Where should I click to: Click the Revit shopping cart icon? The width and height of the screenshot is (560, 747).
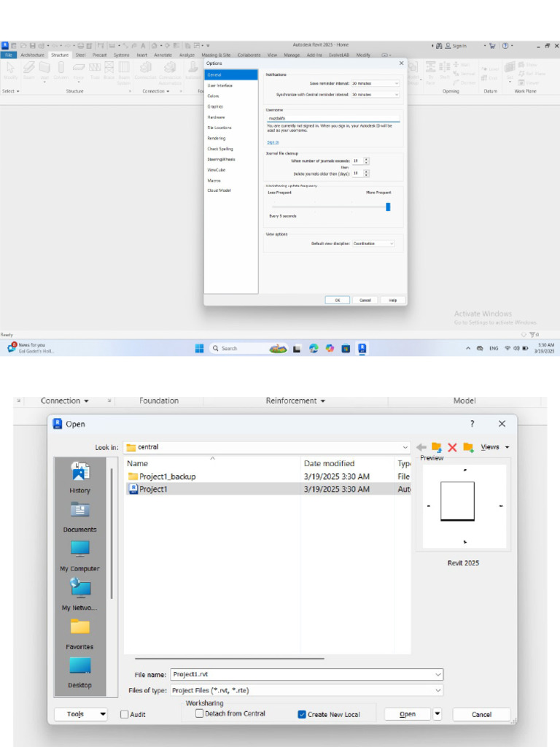tap(492, 46)
